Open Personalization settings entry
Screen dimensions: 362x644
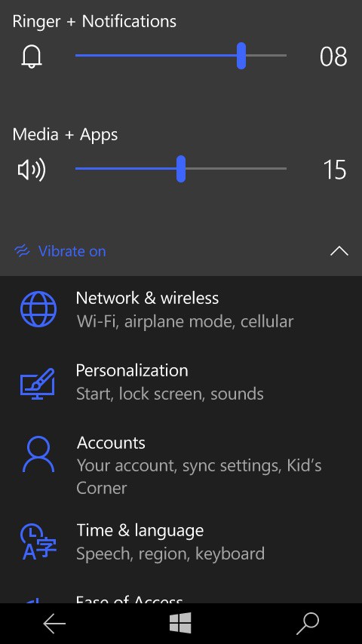click(181, 382)
